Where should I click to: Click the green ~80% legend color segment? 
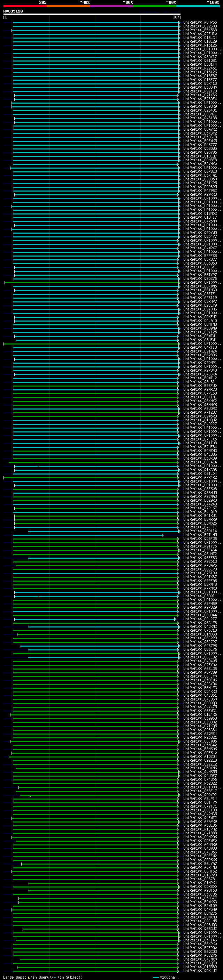tap(155, 7)
